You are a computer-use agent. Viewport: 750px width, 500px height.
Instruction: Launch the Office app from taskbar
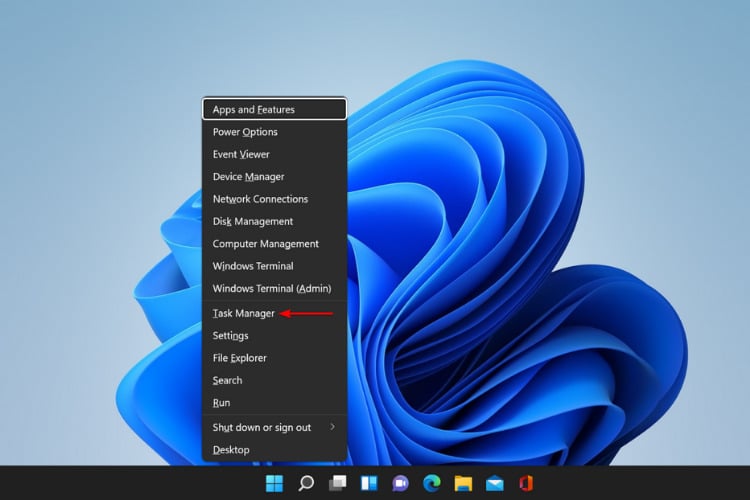pyautogui.click(x=526, y=483)
